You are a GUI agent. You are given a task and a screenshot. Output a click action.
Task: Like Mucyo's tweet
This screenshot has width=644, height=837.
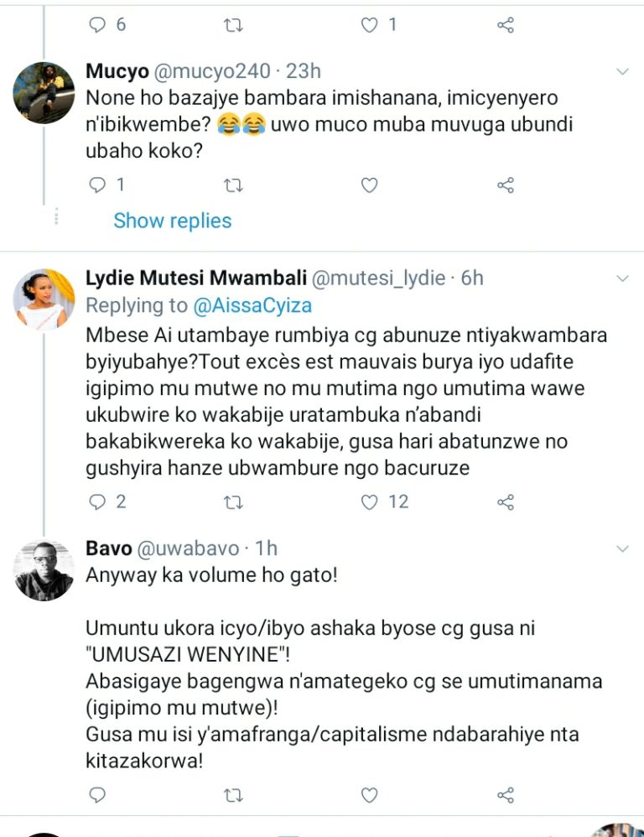coord(369,185)
